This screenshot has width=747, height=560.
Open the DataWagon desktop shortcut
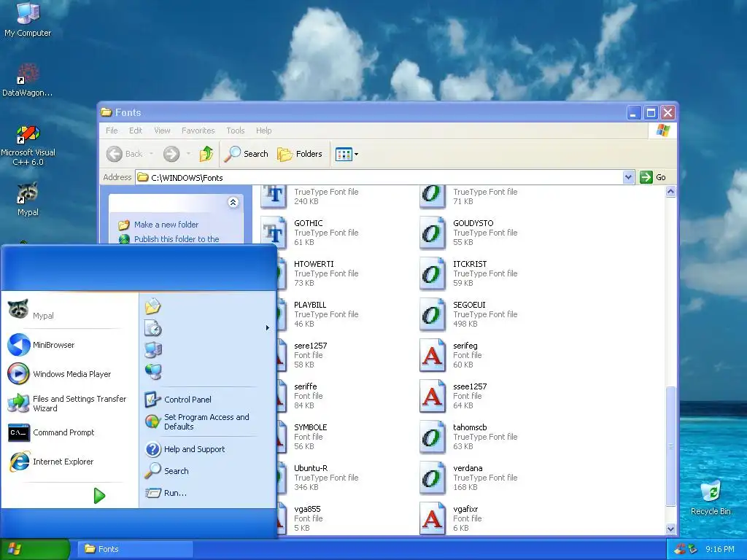[28, 79]
